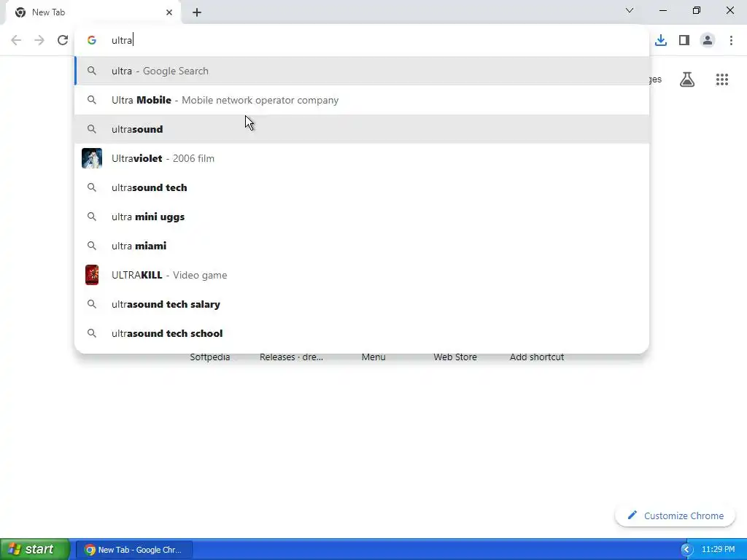Click the Customize Chrome button
This screenshot has width=747, height=560.
[x=675, y=516]
